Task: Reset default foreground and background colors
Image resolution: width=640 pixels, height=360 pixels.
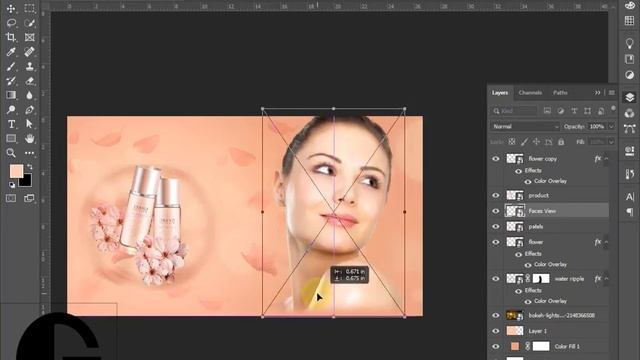Action: (x=12, y=185)
